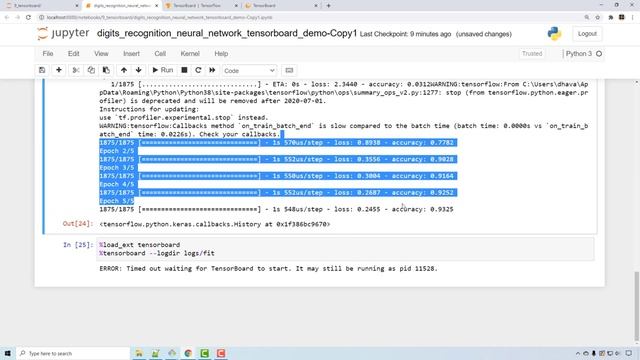This screenshot has width=640, height=360.
Task: Paste cells below with the paste icon
Action: point(106,70)
